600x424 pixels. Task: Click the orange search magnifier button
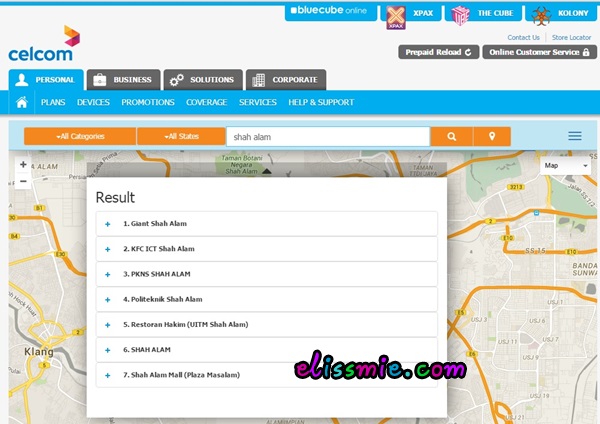click(x=452, y=137)
